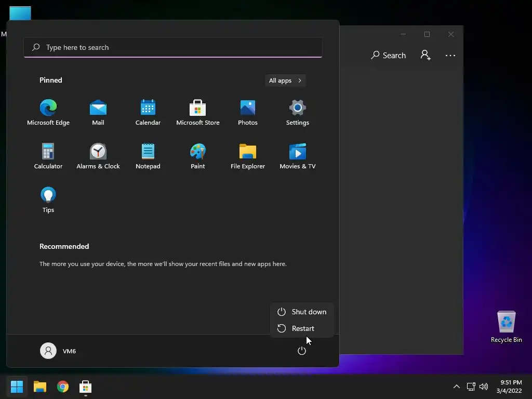The image size is (532, 399).
Task: Open the Tips app
Action: [x=48, y=200]
